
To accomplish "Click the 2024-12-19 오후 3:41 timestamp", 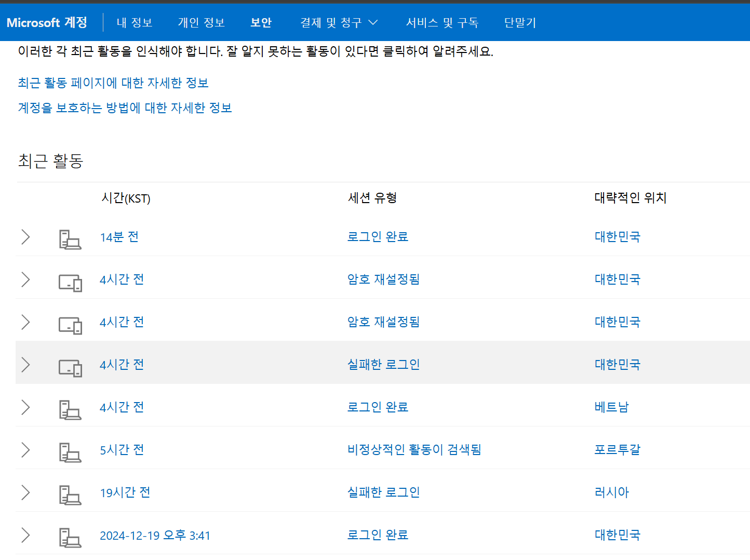I will [x=155, y=536].
